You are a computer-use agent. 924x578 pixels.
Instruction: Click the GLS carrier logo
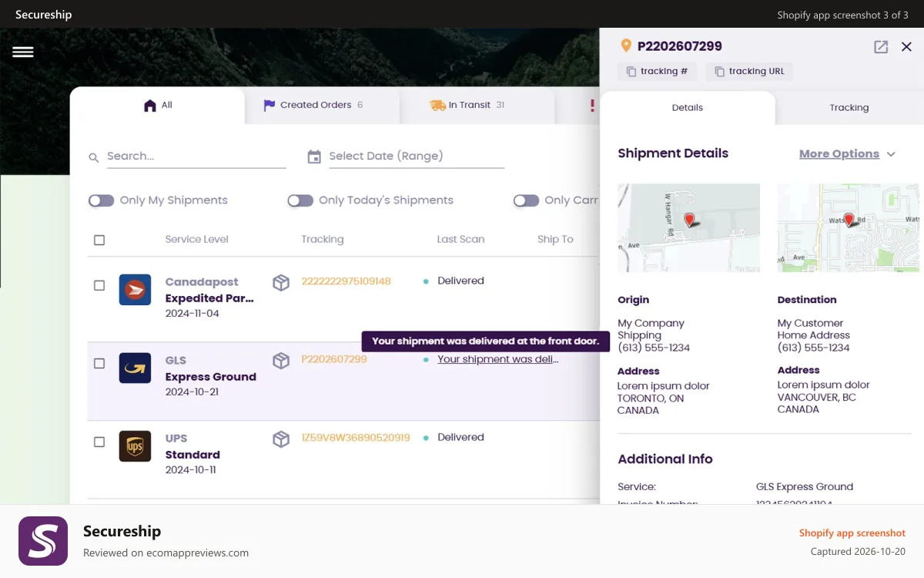(x=135, y=368)
